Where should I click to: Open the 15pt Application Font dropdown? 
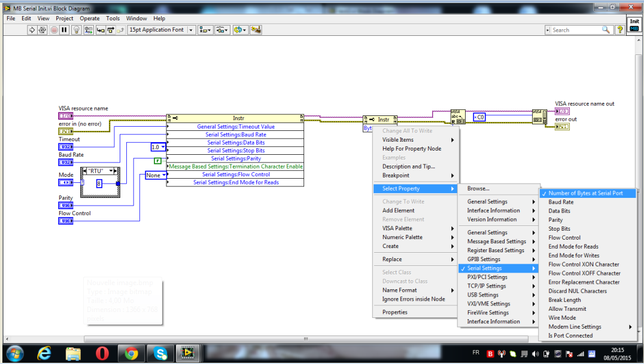[161, 29]
